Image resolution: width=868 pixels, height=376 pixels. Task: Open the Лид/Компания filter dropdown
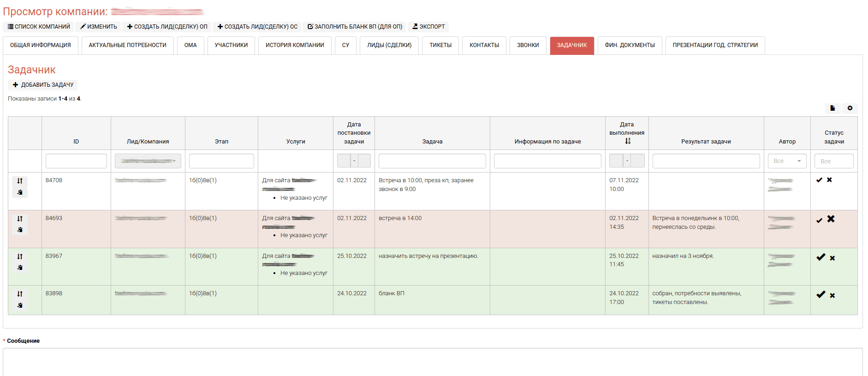tap(148, 161)
